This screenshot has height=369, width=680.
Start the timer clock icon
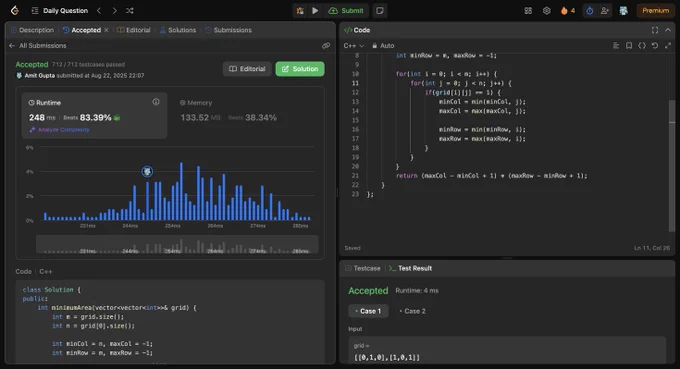(x=589, y=10)
